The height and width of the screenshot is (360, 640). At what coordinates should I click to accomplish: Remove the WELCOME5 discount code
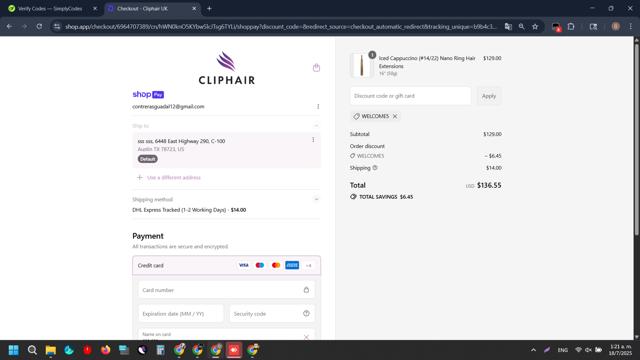pyautogui.click(x=395, y=116)
